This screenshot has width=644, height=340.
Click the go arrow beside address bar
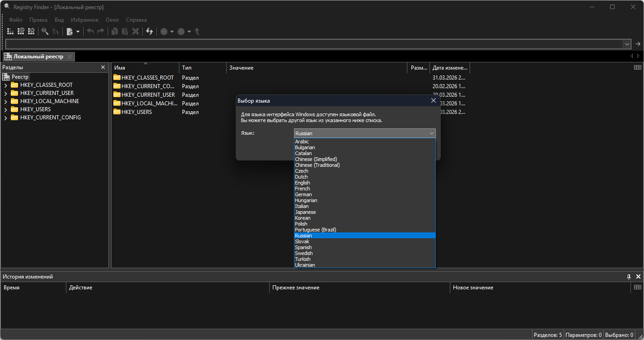[638, 44]
